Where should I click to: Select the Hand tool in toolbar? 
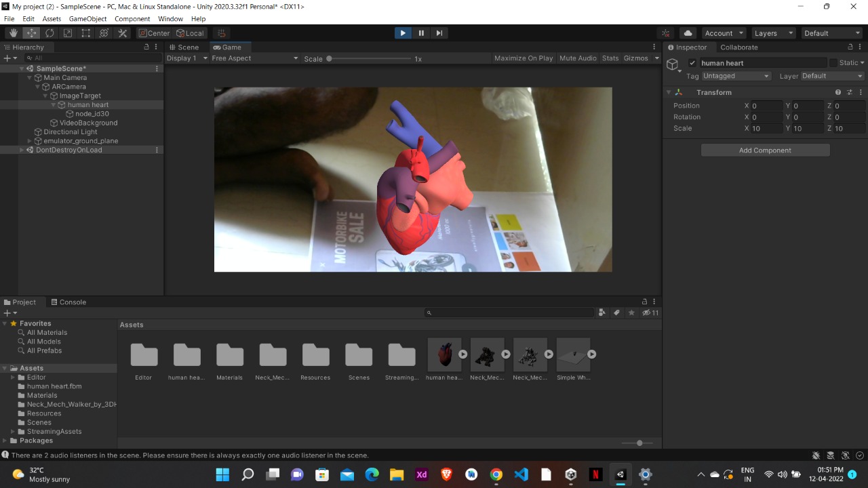point(14,33)
